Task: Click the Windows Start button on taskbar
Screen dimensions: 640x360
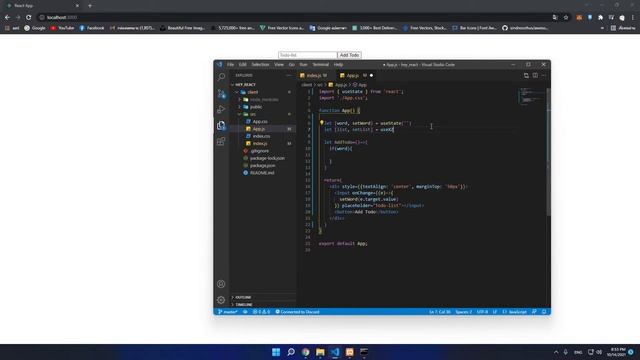Action: pos(276,352)
